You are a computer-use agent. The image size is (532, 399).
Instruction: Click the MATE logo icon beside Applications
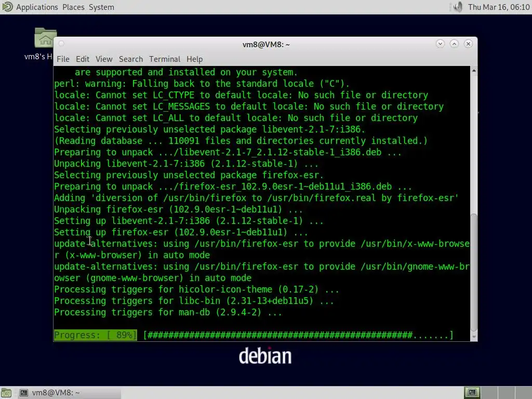tap(7, 7)
